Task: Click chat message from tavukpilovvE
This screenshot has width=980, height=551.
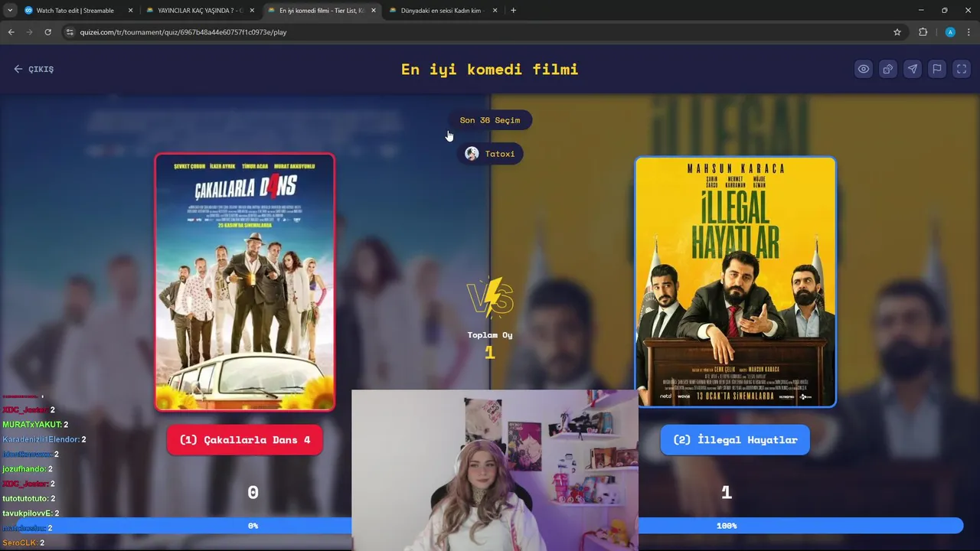Action: 31,514
